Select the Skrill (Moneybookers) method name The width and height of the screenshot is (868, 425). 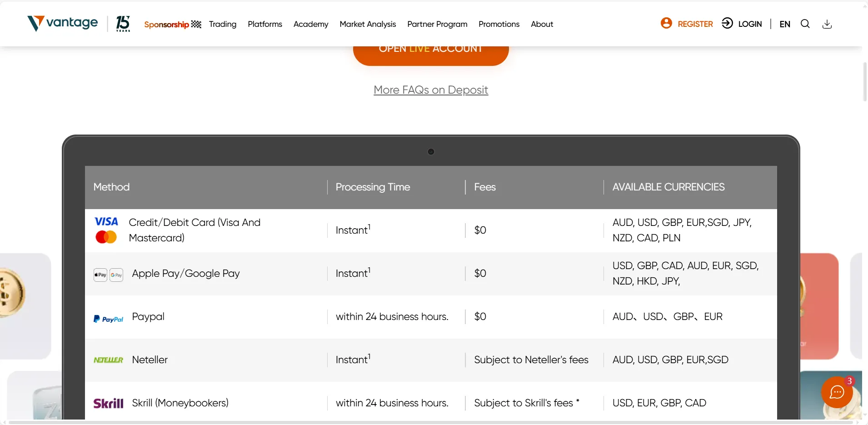tap(180, 403)
